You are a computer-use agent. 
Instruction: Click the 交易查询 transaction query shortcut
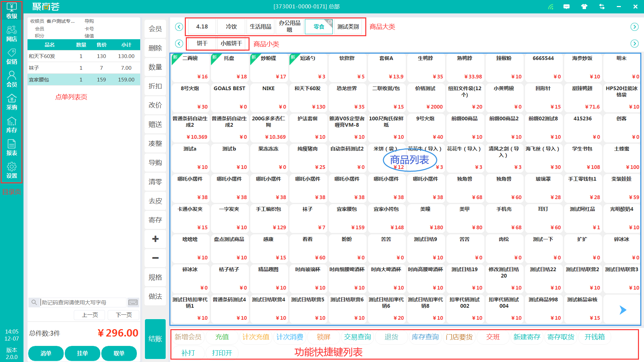point(357,337)
